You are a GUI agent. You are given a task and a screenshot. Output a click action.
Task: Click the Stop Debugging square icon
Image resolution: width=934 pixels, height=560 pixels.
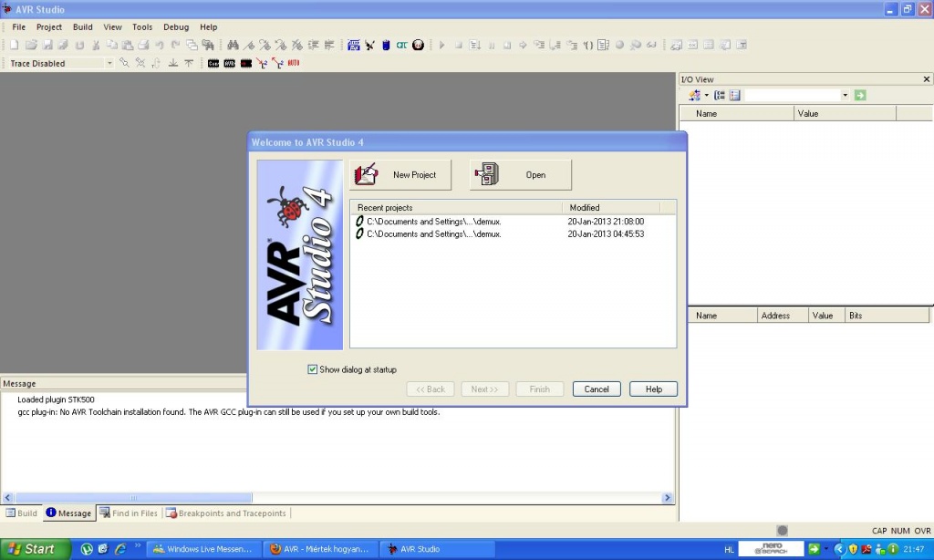coord(459,45)
